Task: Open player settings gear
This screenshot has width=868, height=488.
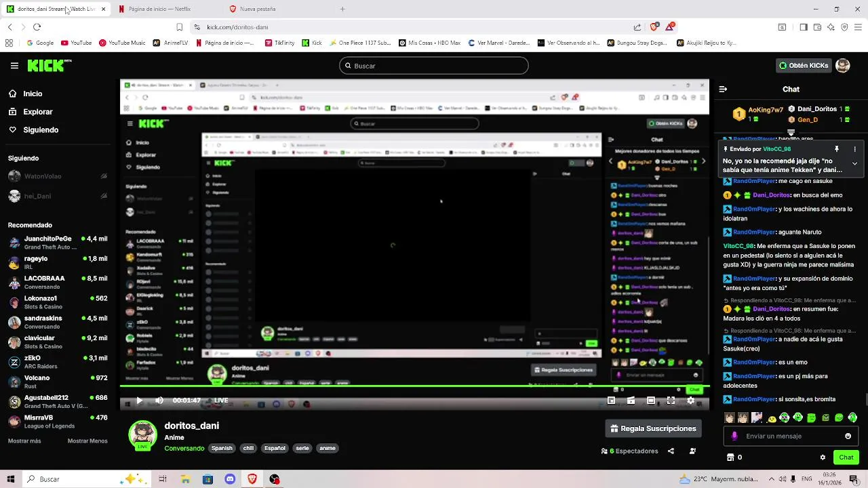Action: (x=691, y=401)
